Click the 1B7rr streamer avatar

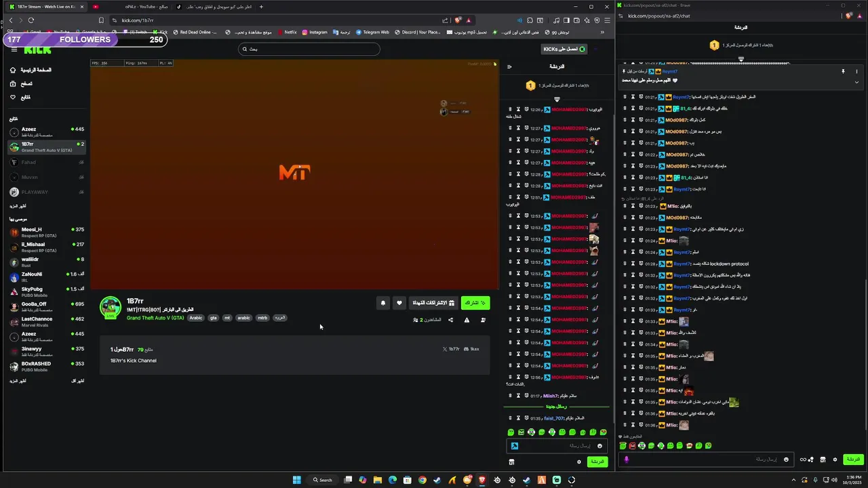111,307
